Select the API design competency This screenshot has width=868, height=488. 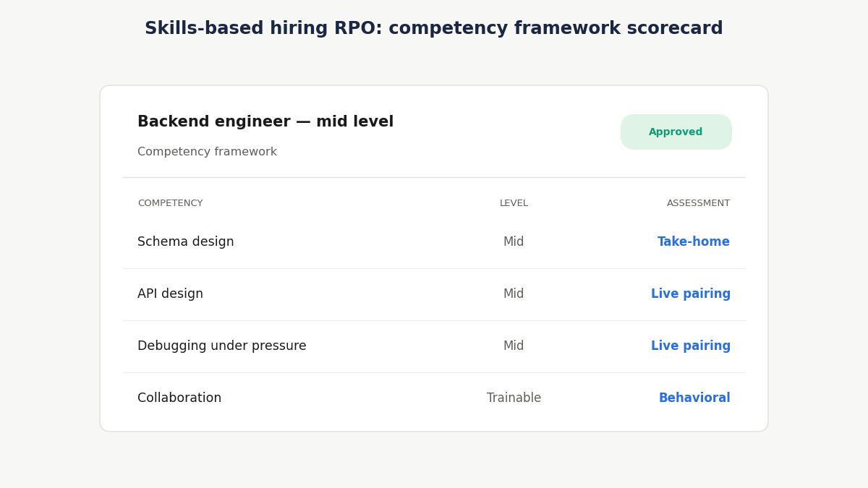click(171, 294)
